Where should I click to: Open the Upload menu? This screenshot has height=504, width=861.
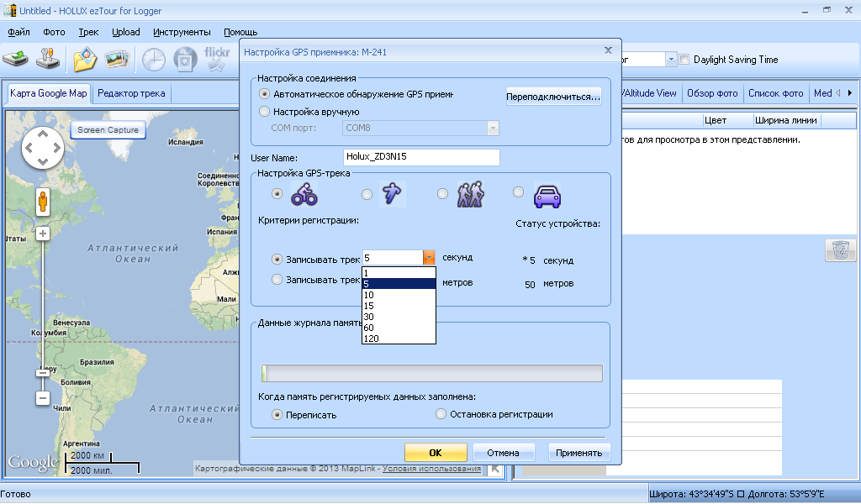point(126,32)
